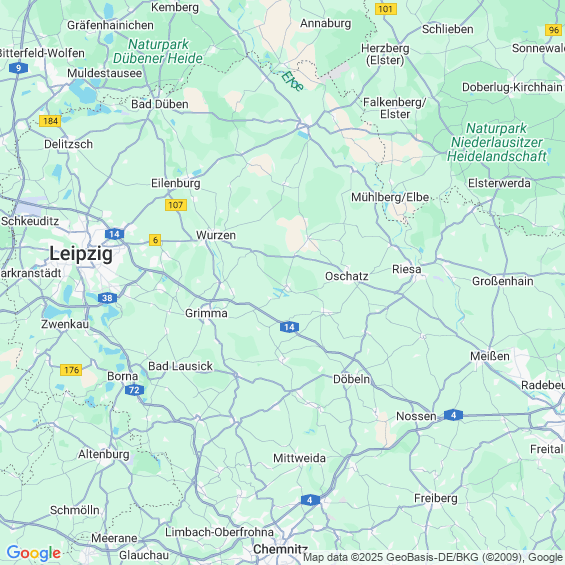Select the Chemnitz city label

pos(280,549)
